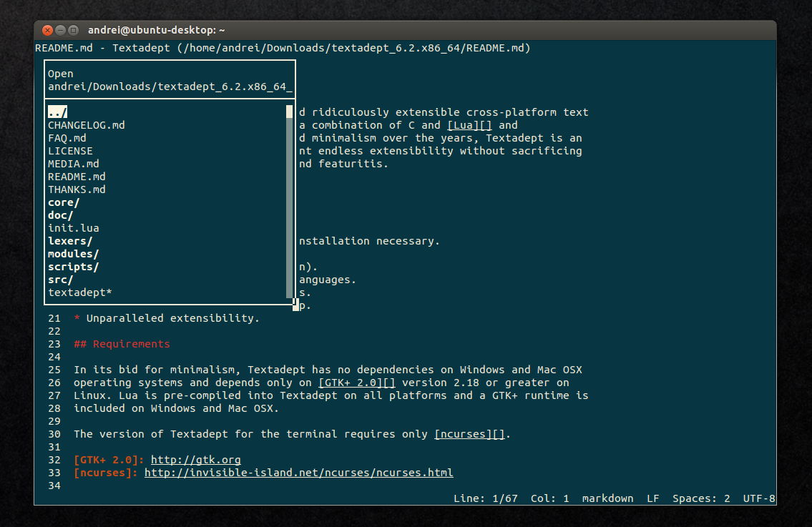This screenshot has width=812, height=527.
Task: Choose the LICENSE file
Action: [70, 151]
